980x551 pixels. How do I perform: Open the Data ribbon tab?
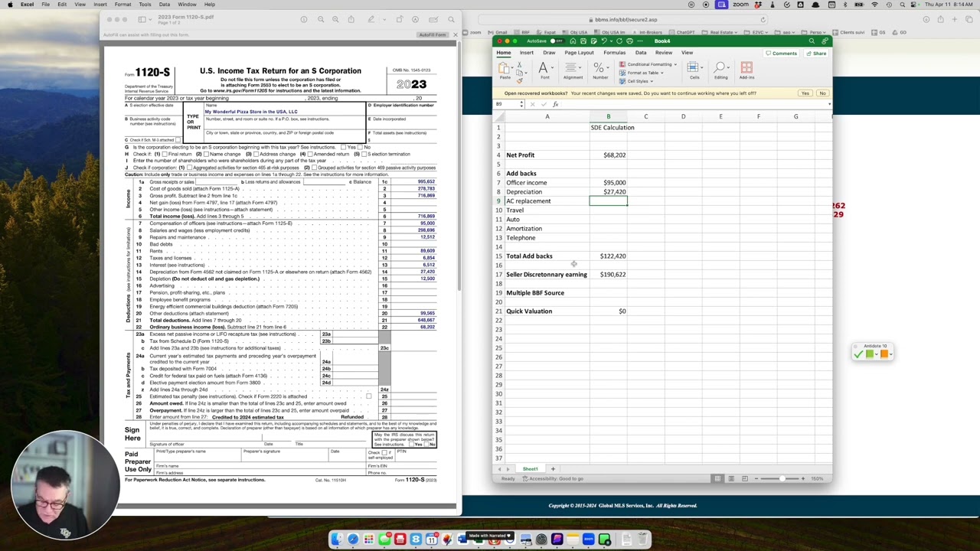click(x=641, y=53)
